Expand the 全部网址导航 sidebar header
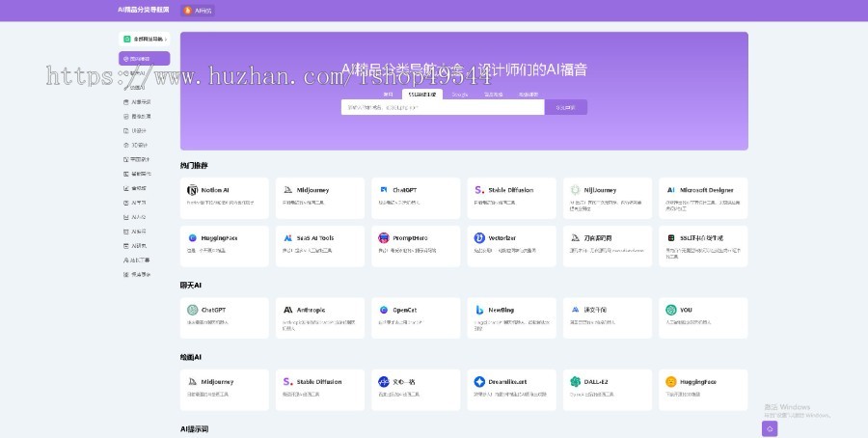Viewport: 868px width, 438px height. [x=144, y=40]
